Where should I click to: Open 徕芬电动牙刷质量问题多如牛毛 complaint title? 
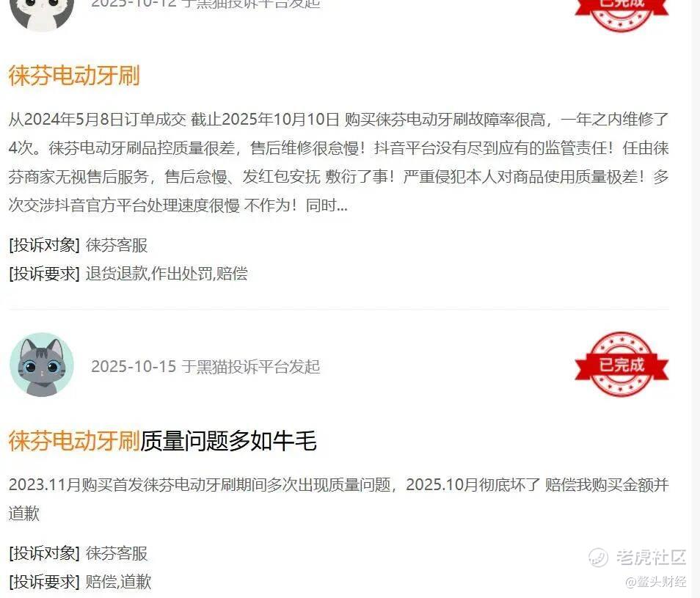[162, 440]
